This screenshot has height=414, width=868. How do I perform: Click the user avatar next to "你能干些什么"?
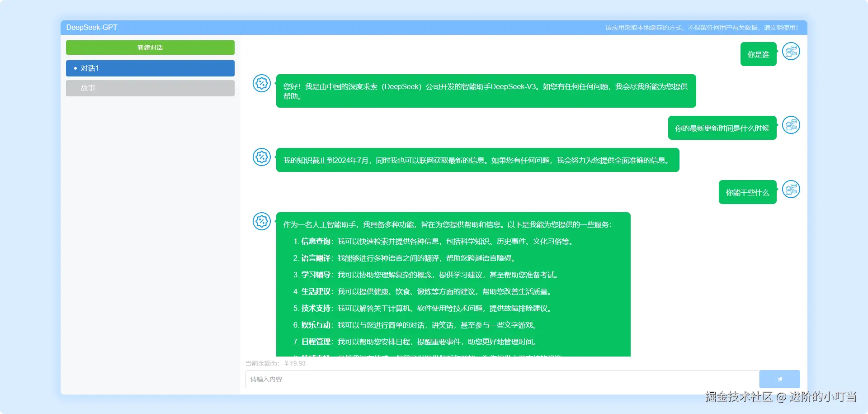tap(791, 190)
